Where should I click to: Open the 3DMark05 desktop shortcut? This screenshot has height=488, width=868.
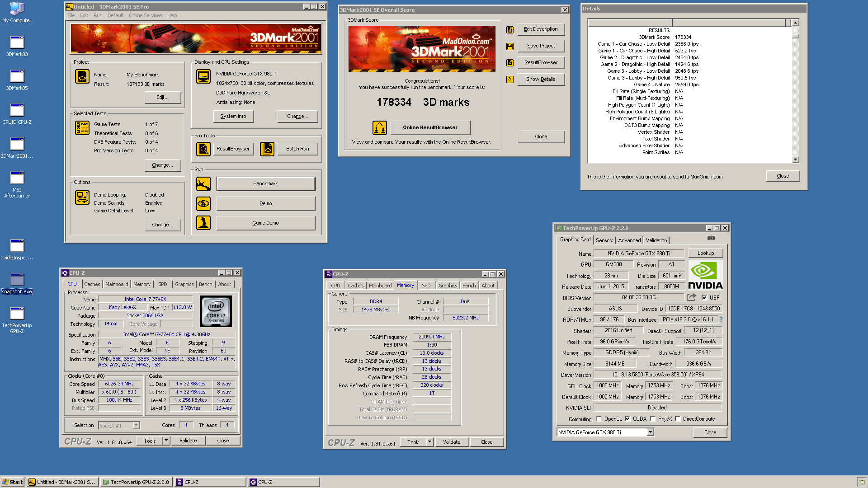click(17, 80)
